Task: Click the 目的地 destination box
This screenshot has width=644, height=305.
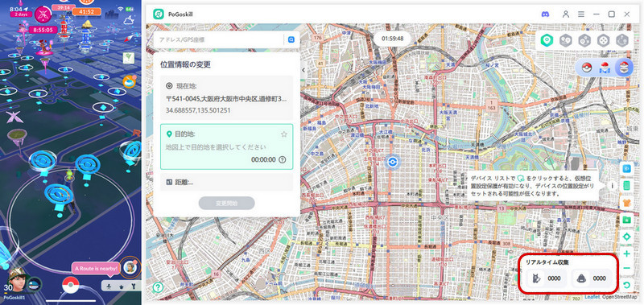Action: tap(227, 146)
